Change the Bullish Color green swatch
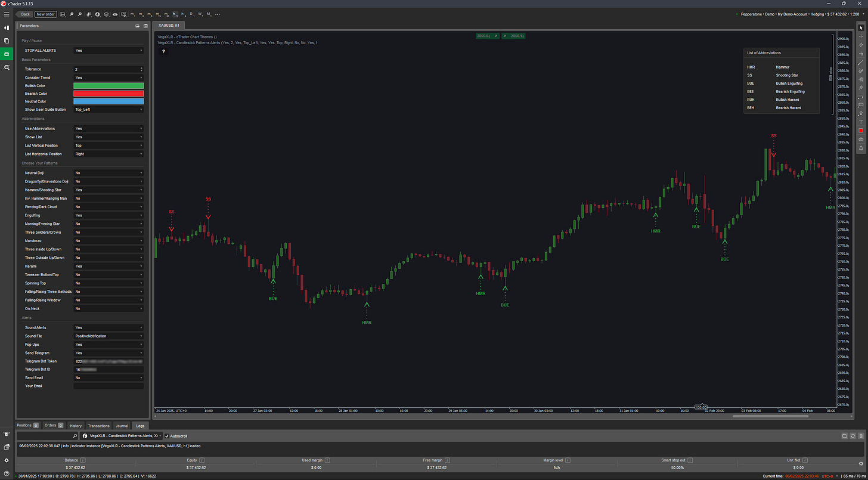The height and width of the screenshot is (480, 868). pyautogui.click(x=108, y=86)
